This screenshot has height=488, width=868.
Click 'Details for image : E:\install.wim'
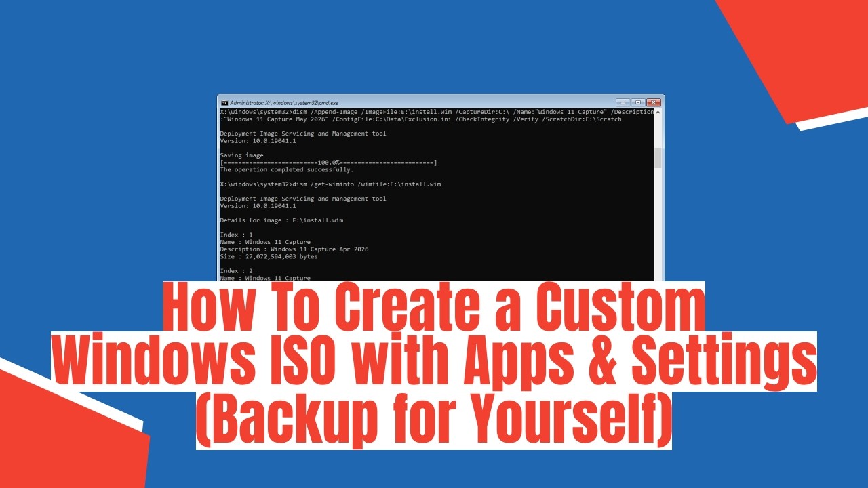point(281,220)
